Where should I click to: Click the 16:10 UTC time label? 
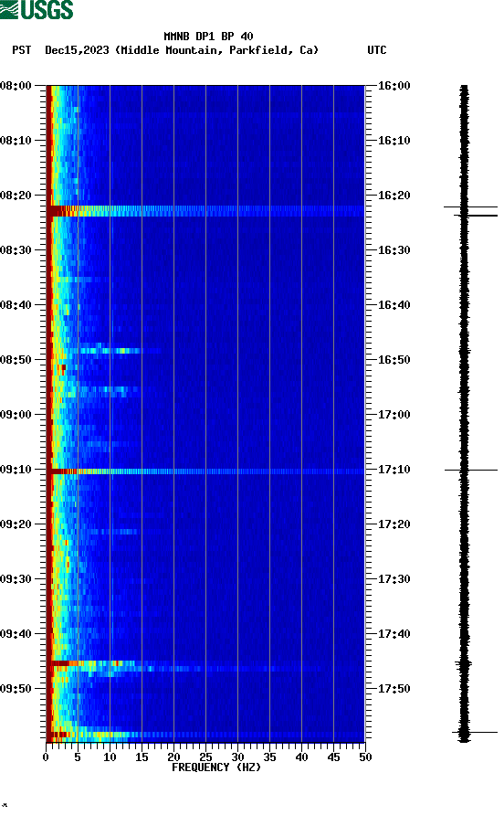[394, 141]
